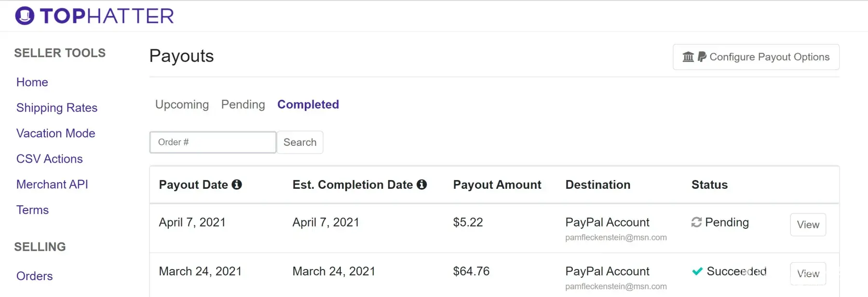Click the refresh icon next to Pending status
The image size is (868, 297).
(696, 222)
